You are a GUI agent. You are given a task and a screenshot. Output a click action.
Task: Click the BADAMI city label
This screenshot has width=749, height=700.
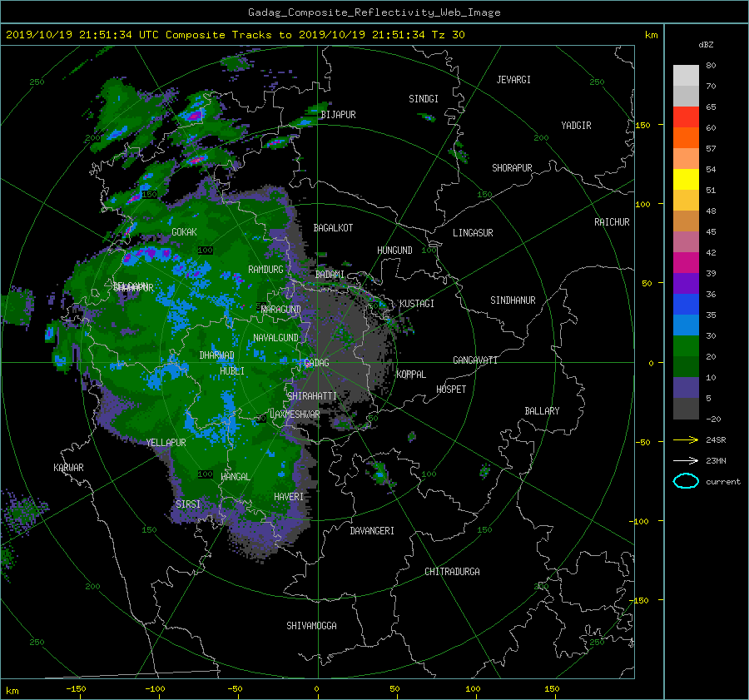pyautogui.click(x=330, y=275)
